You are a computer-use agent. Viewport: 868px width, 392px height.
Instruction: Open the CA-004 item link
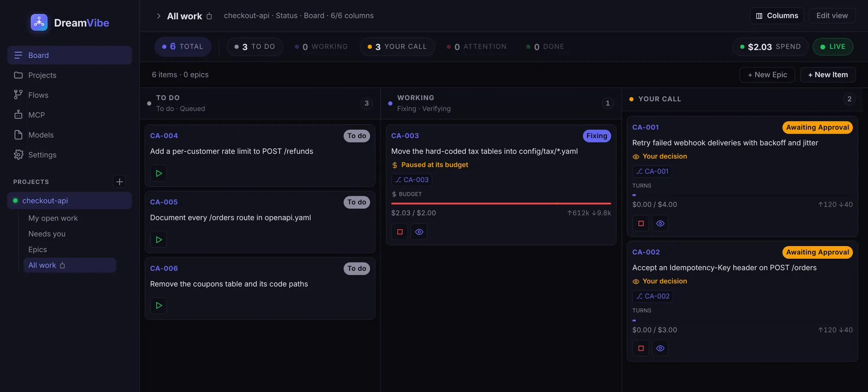point(164,135)
